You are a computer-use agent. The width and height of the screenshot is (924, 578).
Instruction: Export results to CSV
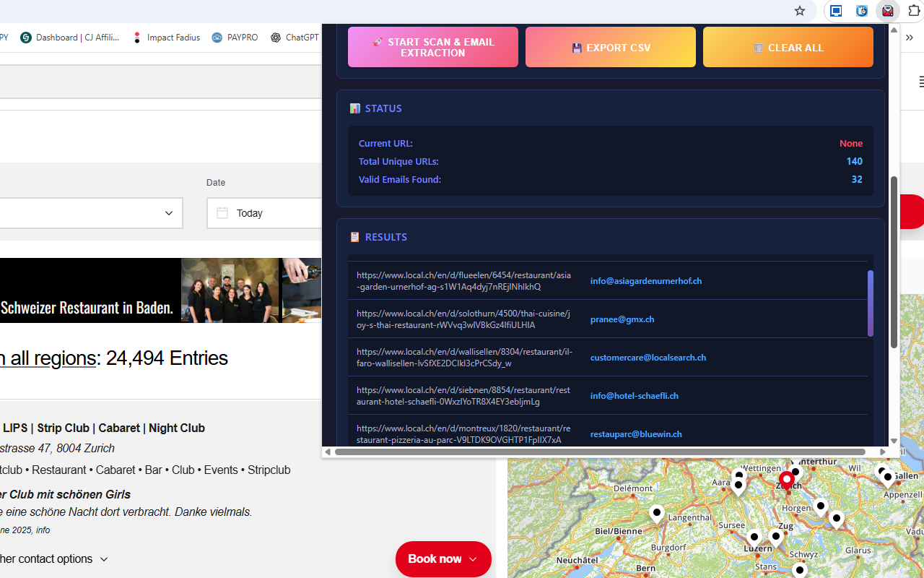click(611, 47)
